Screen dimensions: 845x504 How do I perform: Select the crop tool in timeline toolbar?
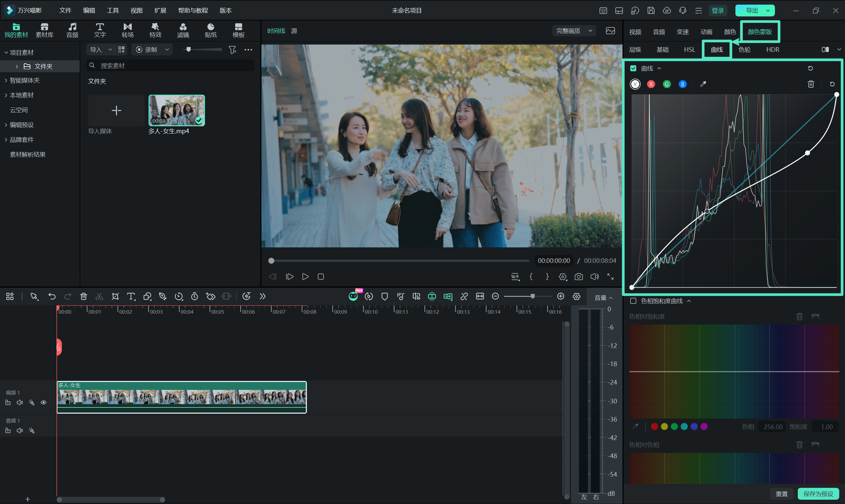click(x=115, y=296)
